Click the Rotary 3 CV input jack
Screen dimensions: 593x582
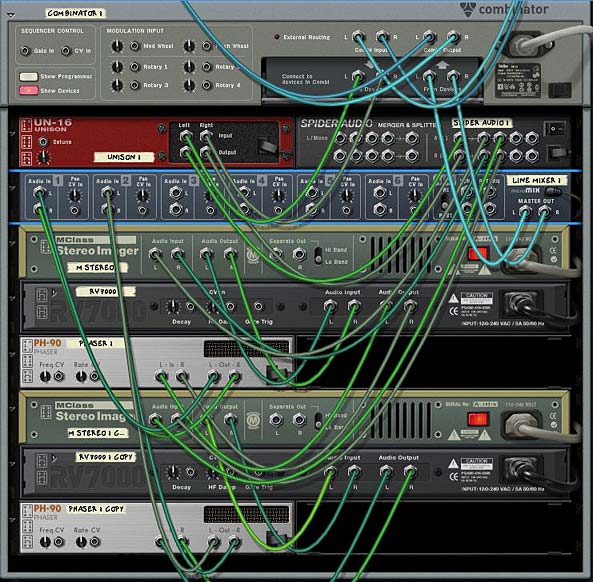135,85
